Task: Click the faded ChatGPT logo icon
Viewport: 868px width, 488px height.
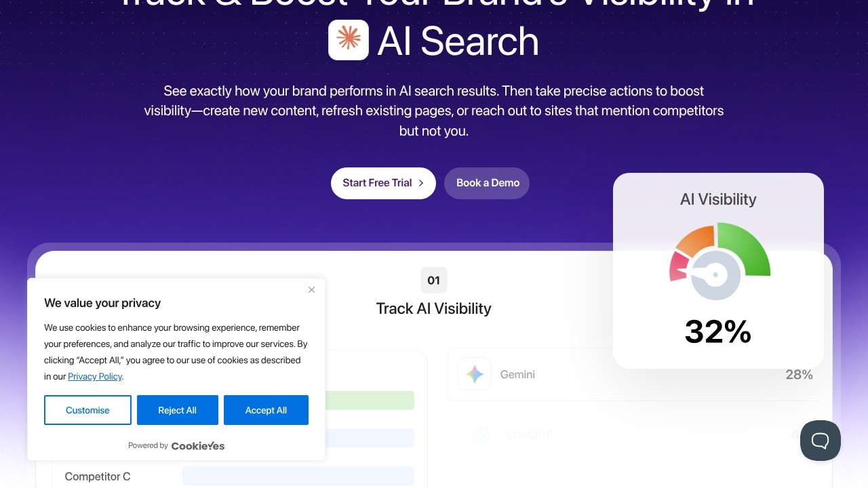Action: click(481, 434)
